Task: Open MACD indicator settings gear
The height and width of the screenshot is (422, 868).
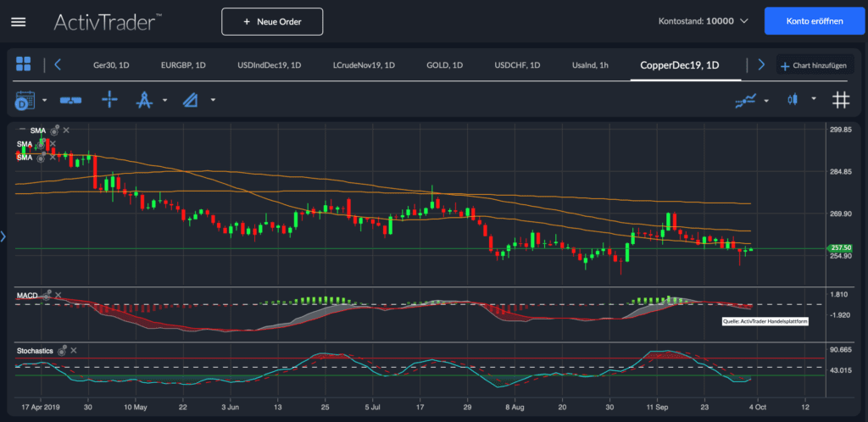Action: point(47,296)
